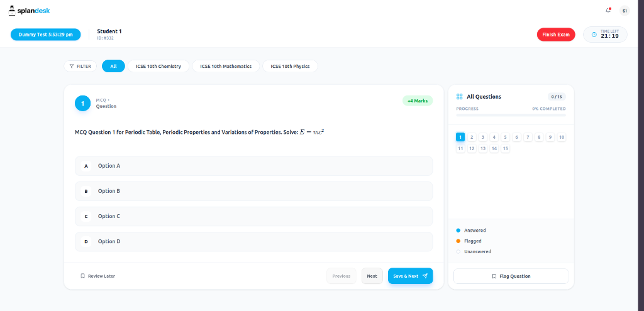The image size is (644, 311).
Task: Jump to question 3 in navigator
Action: click(x=483, y=137)
